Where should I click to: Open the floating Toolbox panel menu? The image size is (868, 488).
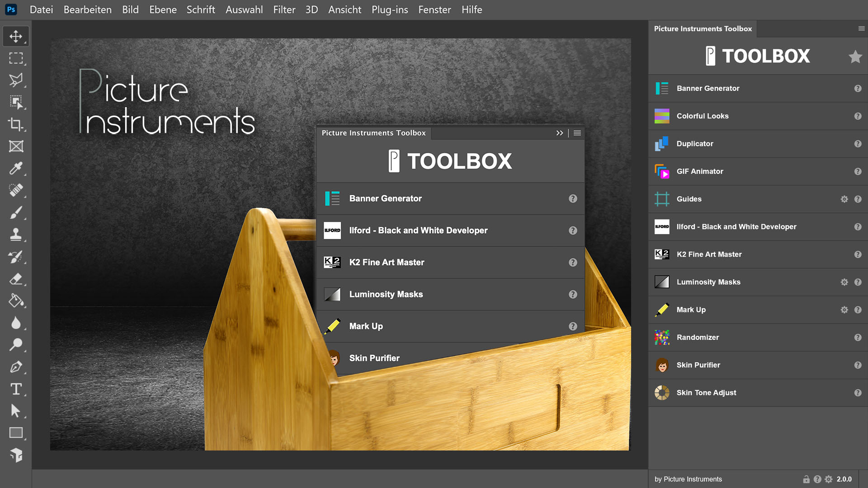[x=577, y=133]
